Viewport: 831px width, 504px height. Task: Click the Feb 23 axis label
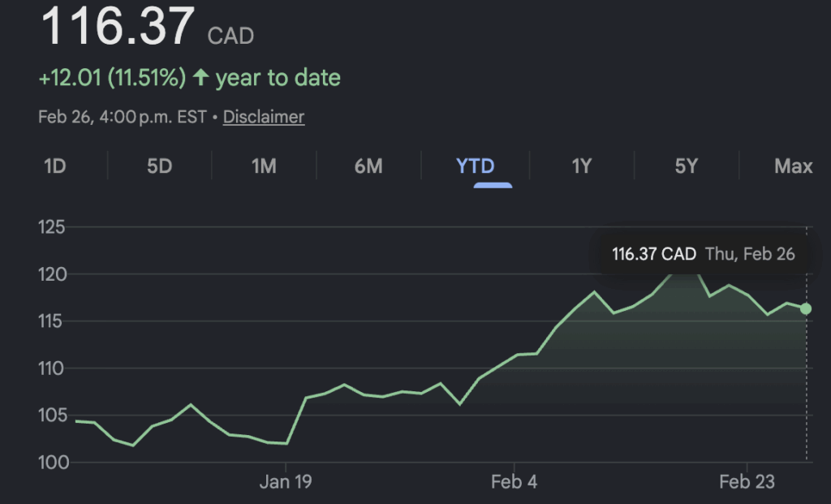(x=747, y=482)
